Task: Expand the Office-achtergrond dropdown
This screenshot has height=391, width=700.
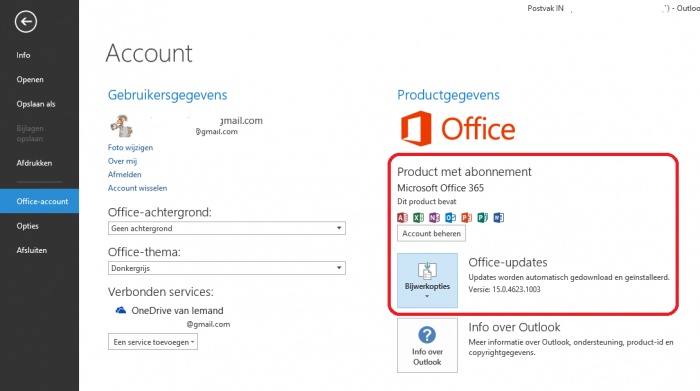Action: 226,228
